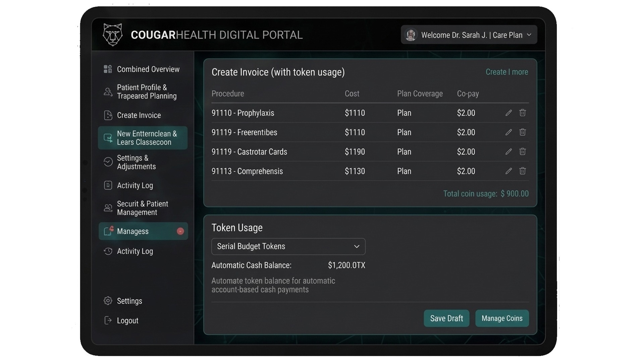Click the chevron in token type selector

click(x=357, y=246)
